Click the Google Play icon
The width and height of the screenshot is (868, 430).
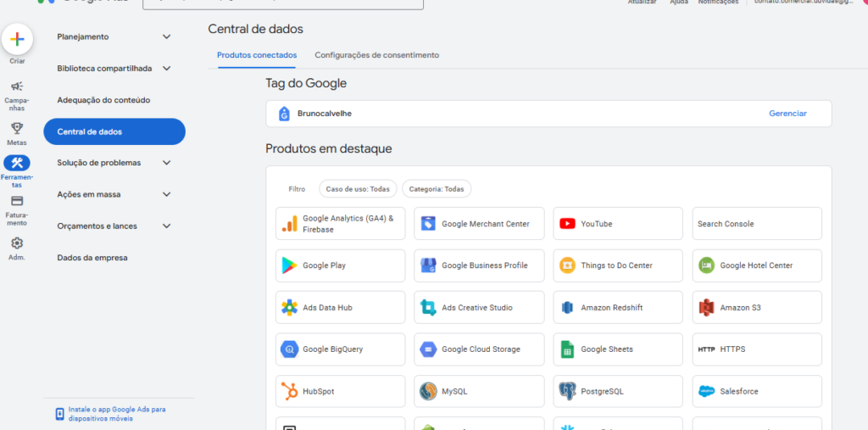point(290,265)
